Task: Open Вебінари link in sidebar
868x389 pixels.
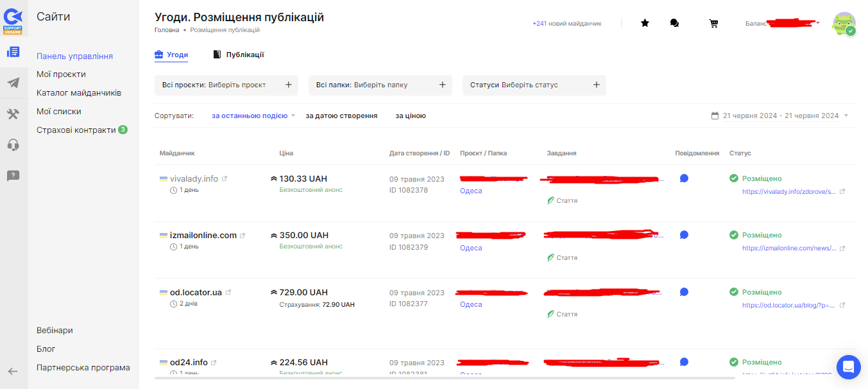Action: [x=55, y=331]
